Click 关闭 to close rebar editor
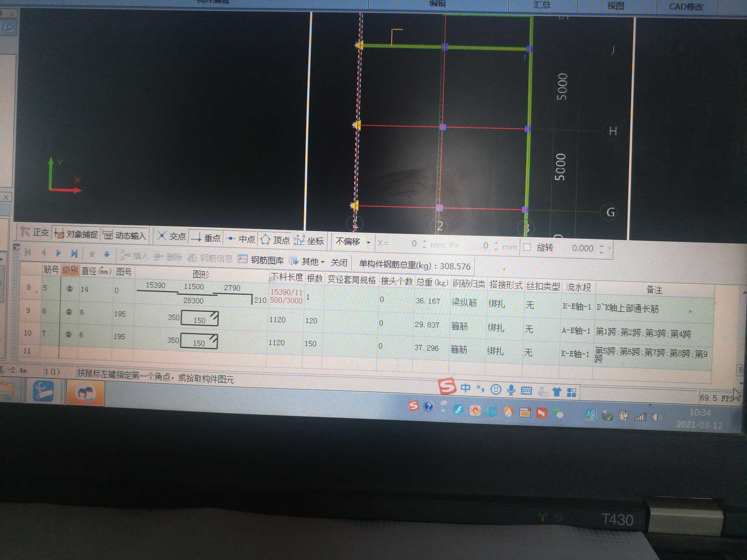This screenshot has height=560, width=747. click(x=339, y=262)
